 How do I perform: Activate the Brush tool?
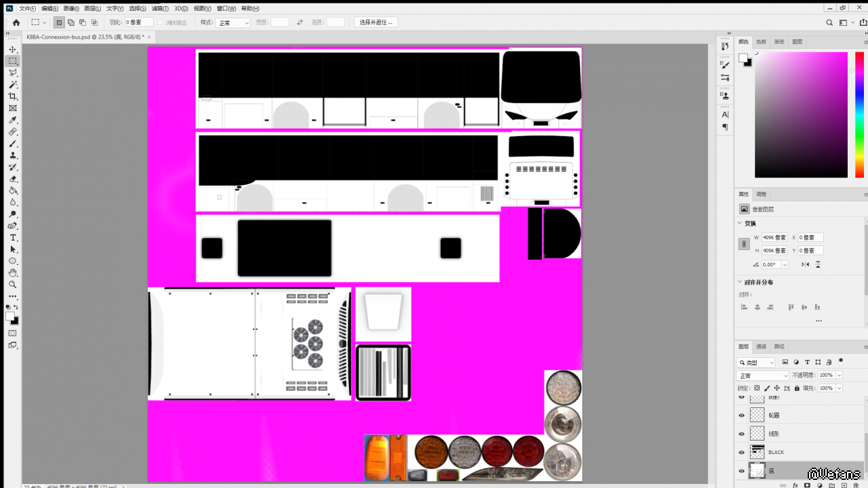tap(13, 144)
